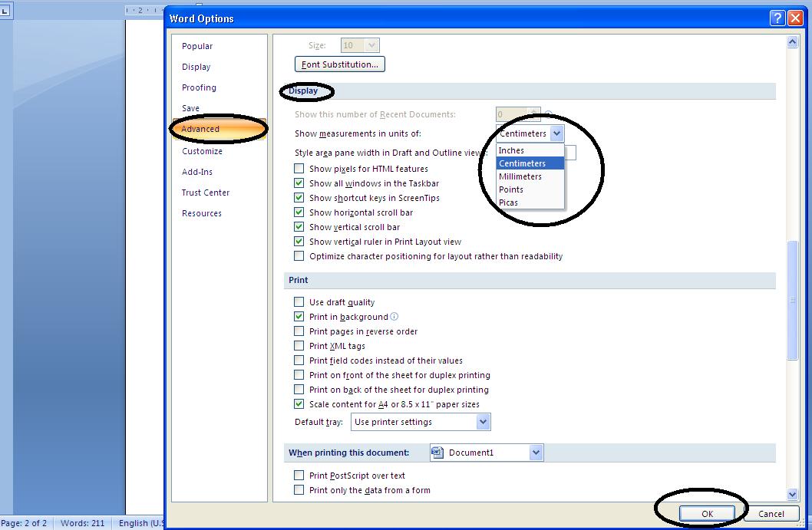Click the info icon beside Print in background
Screen dimensions: 812x530
[x=394, y=316]
